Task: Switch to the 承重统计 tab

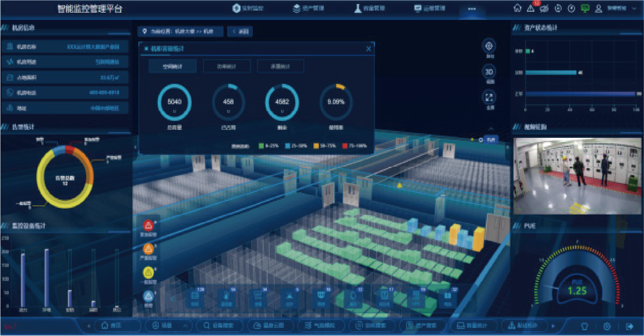Action: (280, 66)
